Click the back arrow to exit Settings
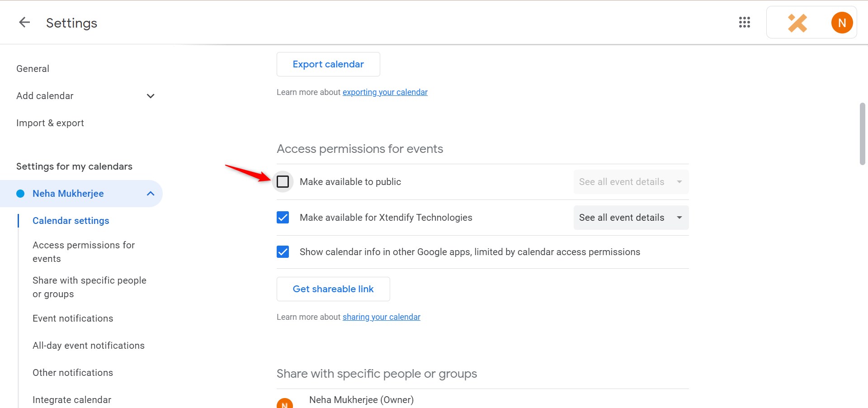The image size is (868, 408). click(24, 22)
